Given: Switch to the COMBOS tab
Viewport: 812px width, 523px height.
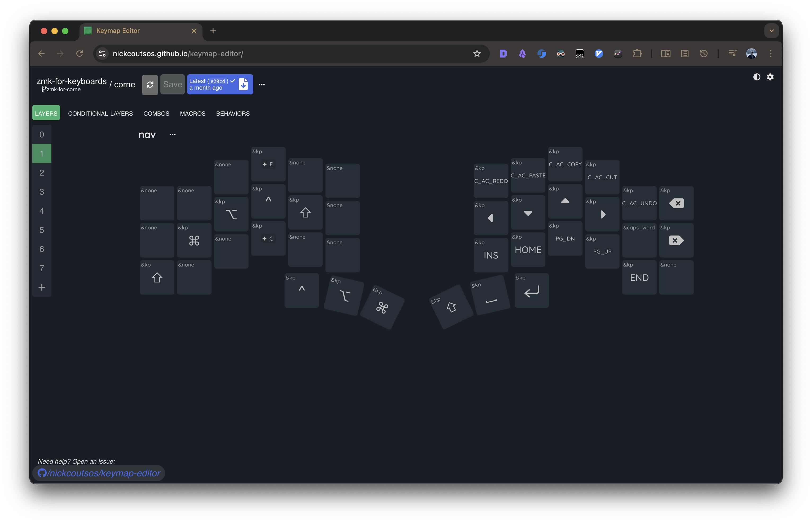Looking at the screenshot, I should click(156, 114).
